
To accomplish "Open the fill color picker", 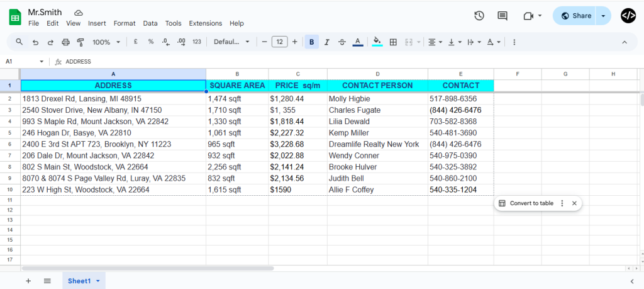I will click(x=377, y=42).
